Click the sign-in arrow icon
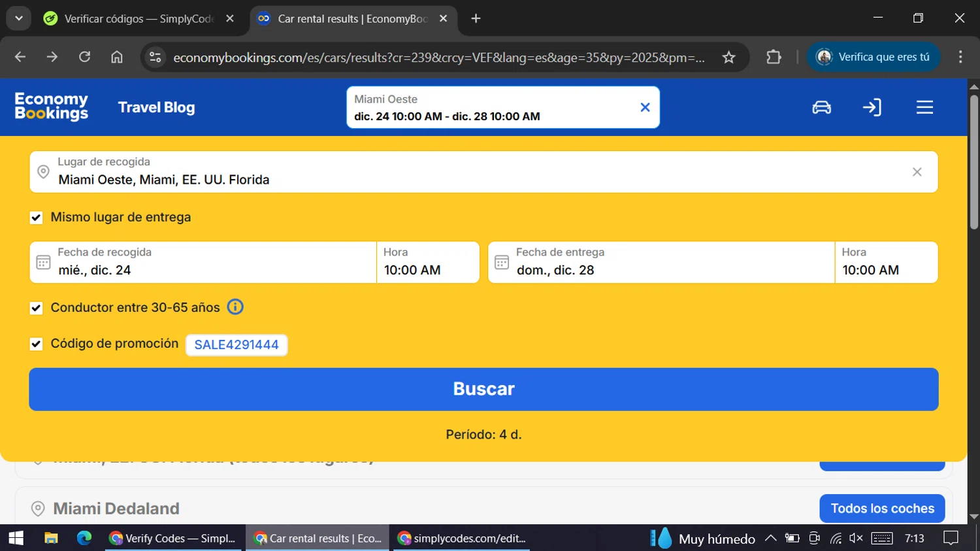980x551 pixels. pos(872,107)
